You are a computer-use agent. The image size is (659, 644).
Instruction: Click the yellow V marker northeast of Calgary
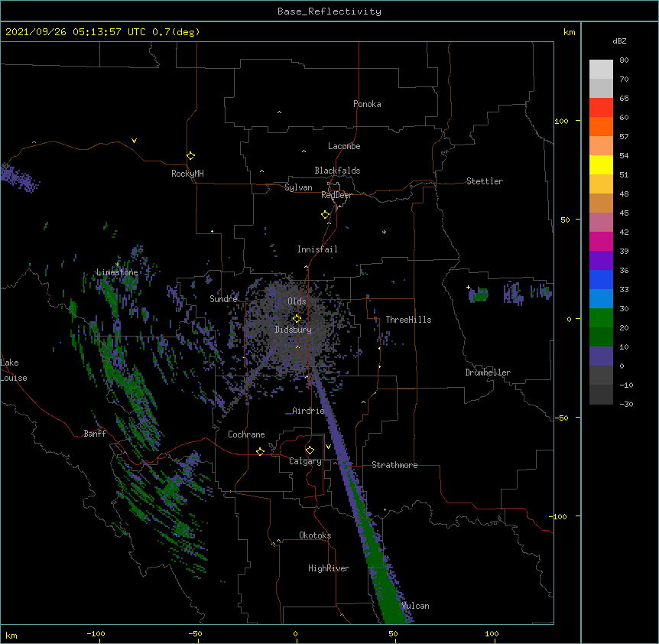tap(328, 447)
